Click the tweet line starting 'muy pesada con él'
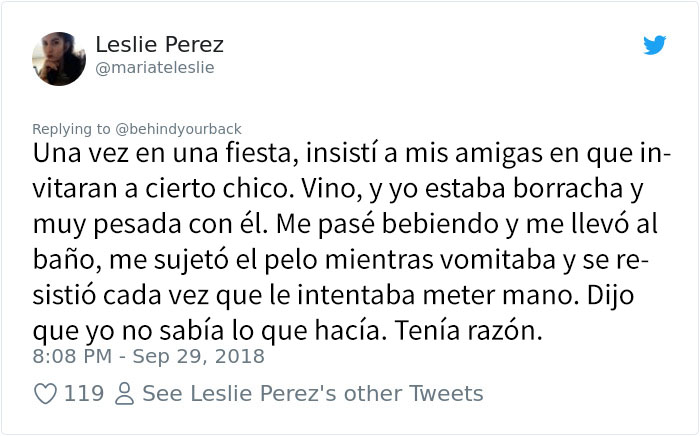This screenshot has height=436, width=700. [x=345, y=224]
